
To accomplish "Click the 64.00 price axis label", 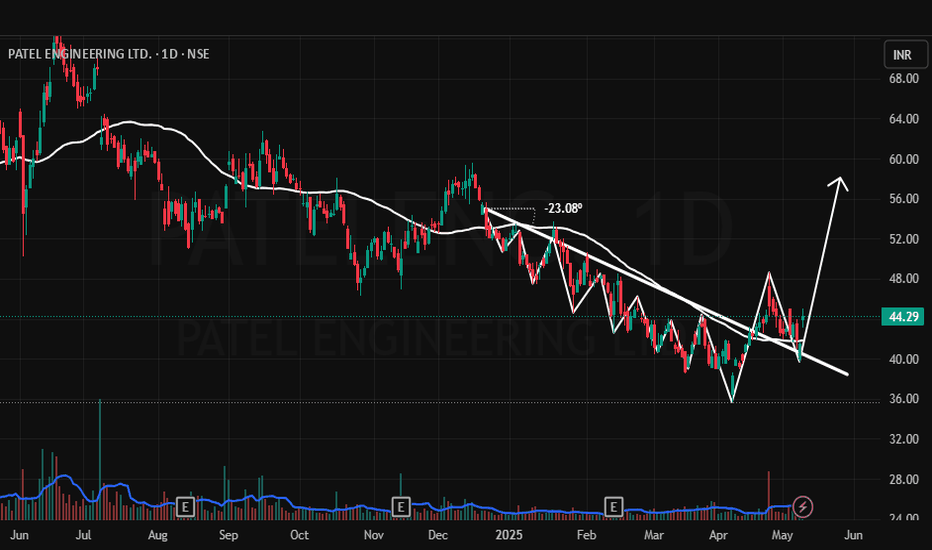I will coord(903,119).
